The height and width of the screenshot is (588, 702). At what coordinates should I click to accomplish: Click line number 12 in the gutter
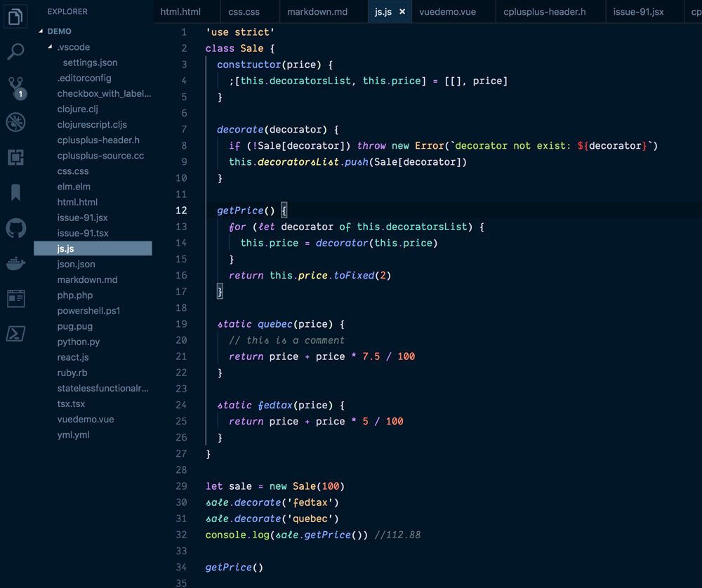pyautogui.click(x=181, y=210)
